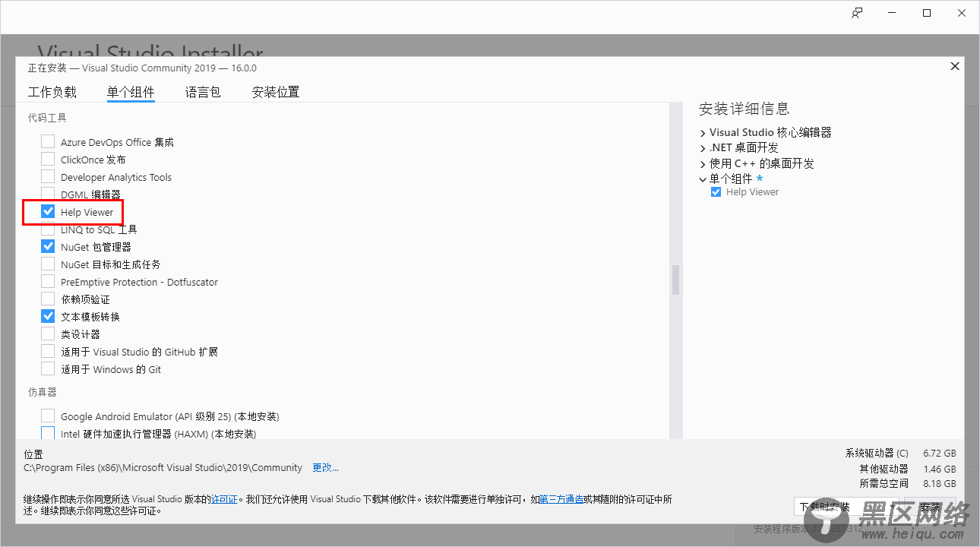Screen dimensions: 980x547
Task: Click the component list scrollbar thumb
Action: point(675,280)
